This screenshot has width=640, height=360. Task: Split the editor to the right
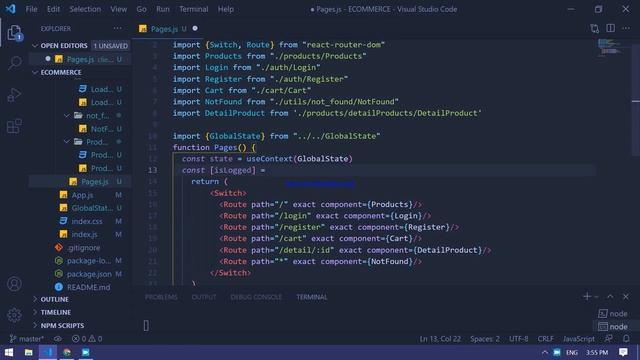[611, 28]
